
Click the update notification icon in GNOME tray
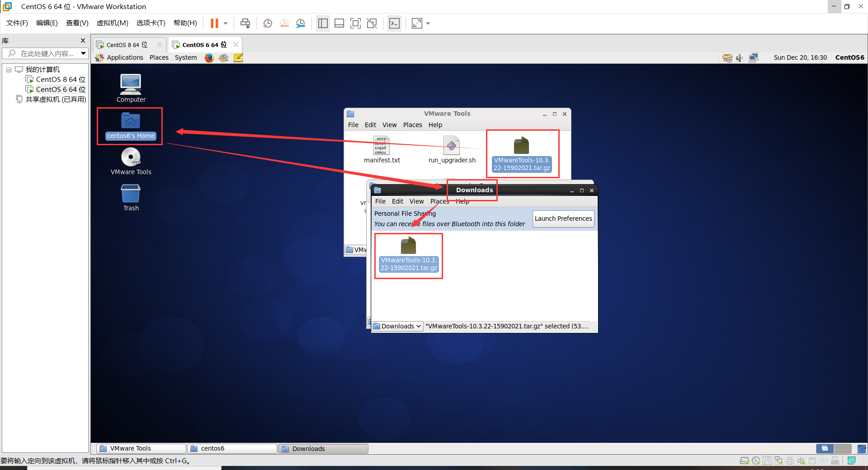(x=727, y=58)
